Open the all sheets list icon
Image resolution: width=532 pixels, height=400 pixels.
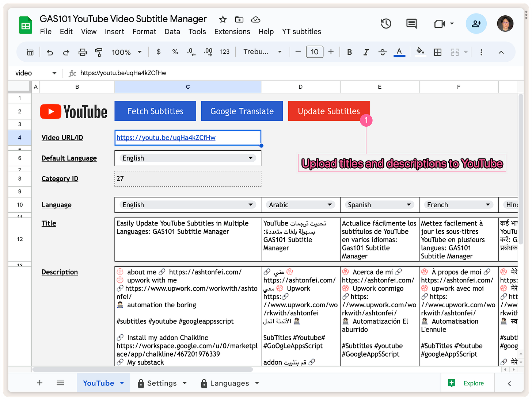pos(60,383)
